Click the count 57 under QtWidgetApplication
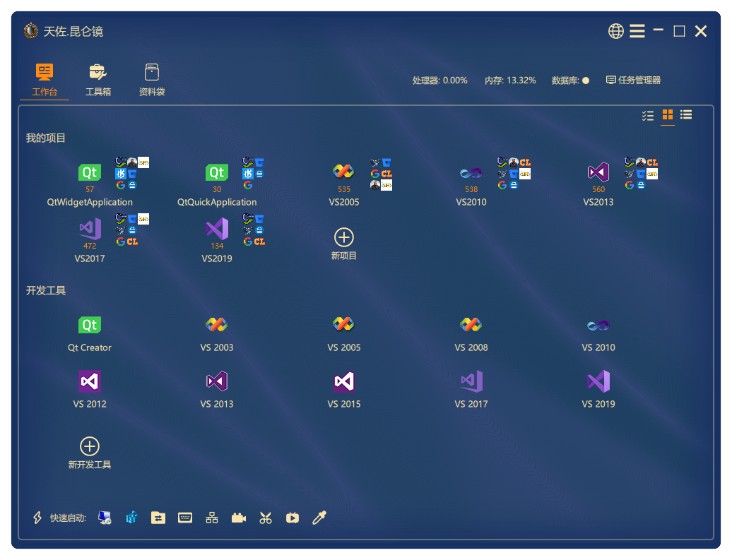 (90, 189)
